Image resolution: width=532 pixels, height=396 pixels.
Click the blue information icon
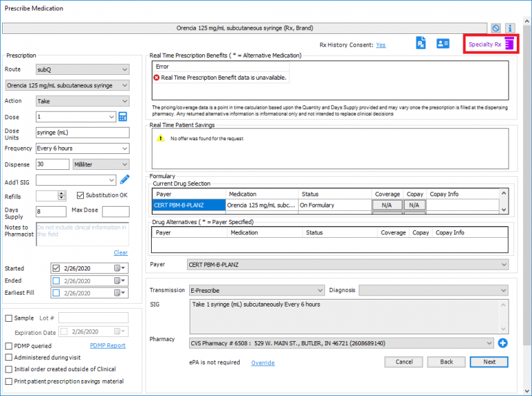click(x=511, y=28)
